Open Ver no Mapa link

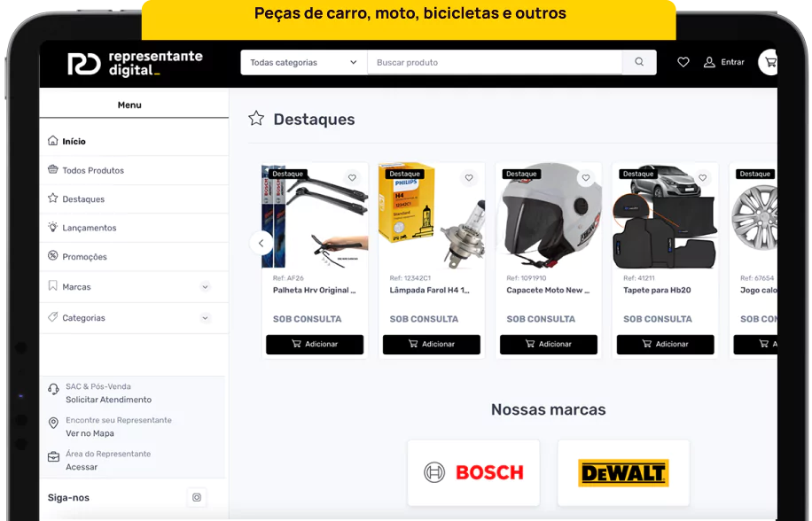pos(90,433)
